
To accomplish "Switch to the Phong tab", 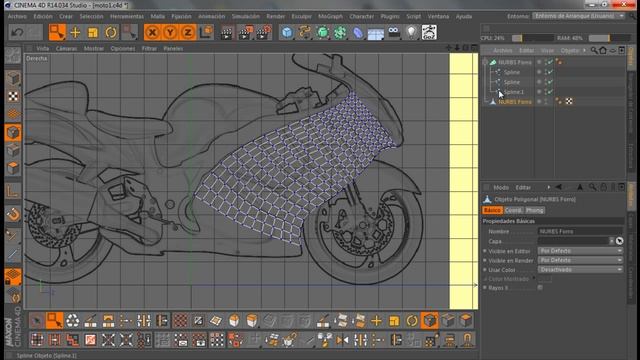I will pos(534,210).
